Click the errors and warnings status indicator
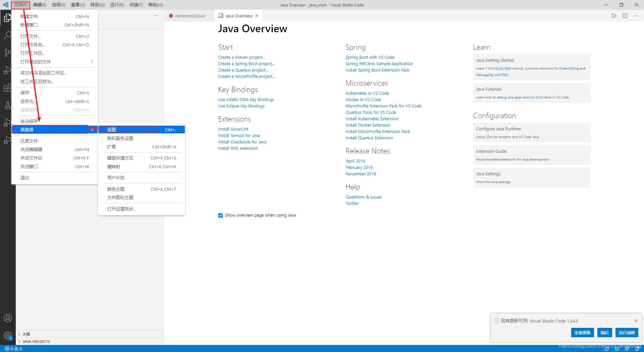This screenshot has height=352, width=644. 13,349
